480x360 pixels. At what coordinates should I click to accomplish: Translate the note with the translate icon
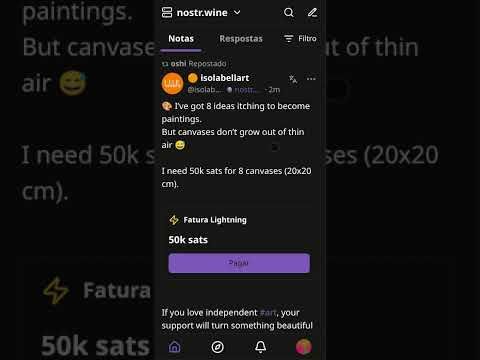(293, 79)
